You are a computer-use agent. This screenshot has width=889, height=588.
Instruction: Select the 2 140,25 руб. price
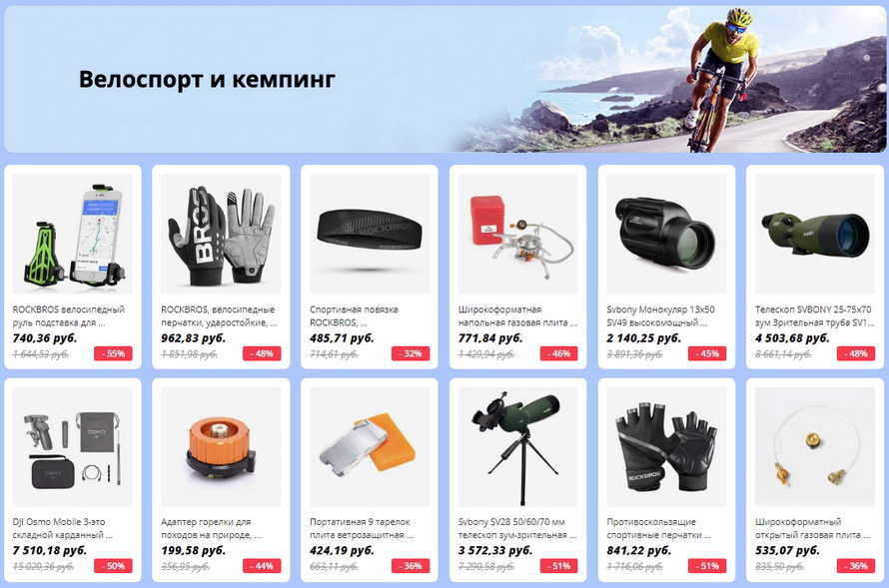[643, 338]
